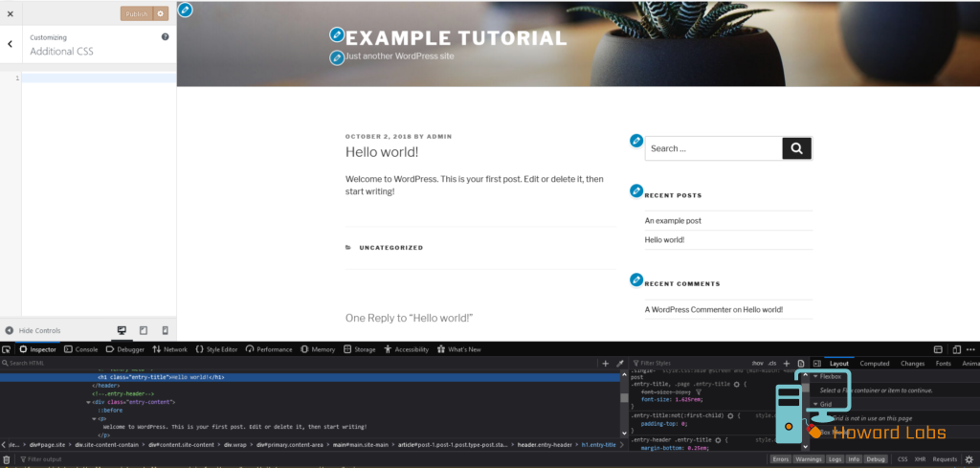Open the Memory tab
This screenshot has height=468, width=980.
click(318, 349)
